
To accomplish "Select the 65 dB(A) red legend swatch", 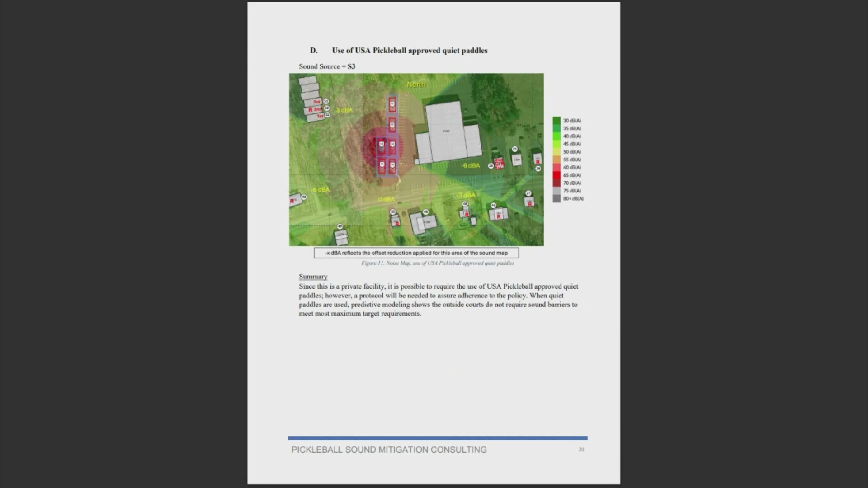I will click(557, 175).
